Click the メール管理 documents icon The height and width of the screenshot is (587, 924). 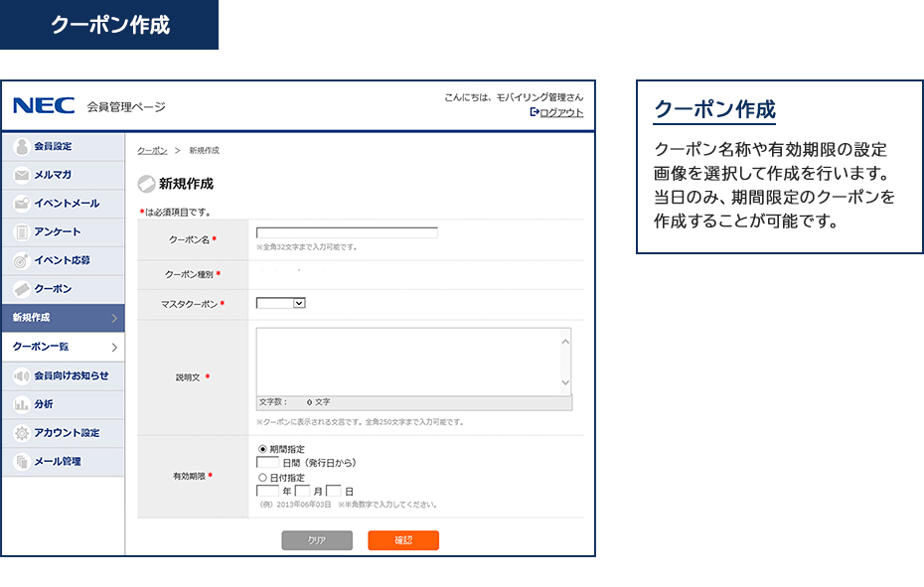click(22, 462)
